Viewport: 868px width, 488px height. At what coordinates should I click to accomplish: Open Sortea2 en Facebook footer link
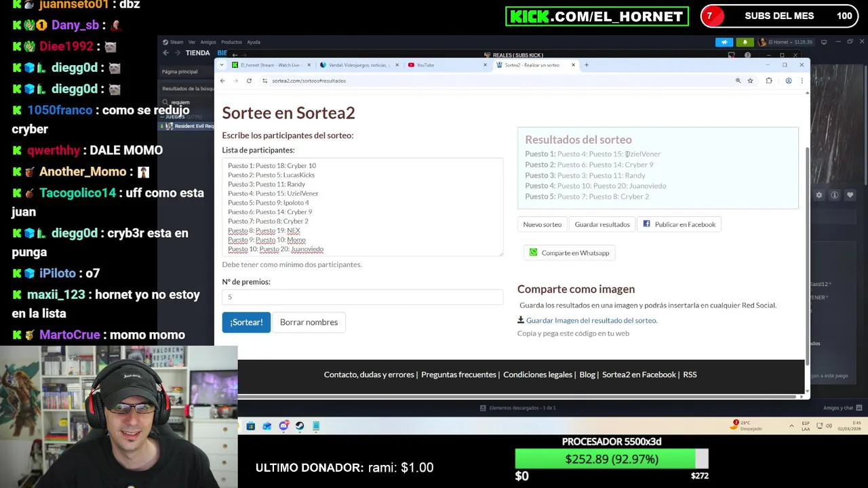click(639, 374)
